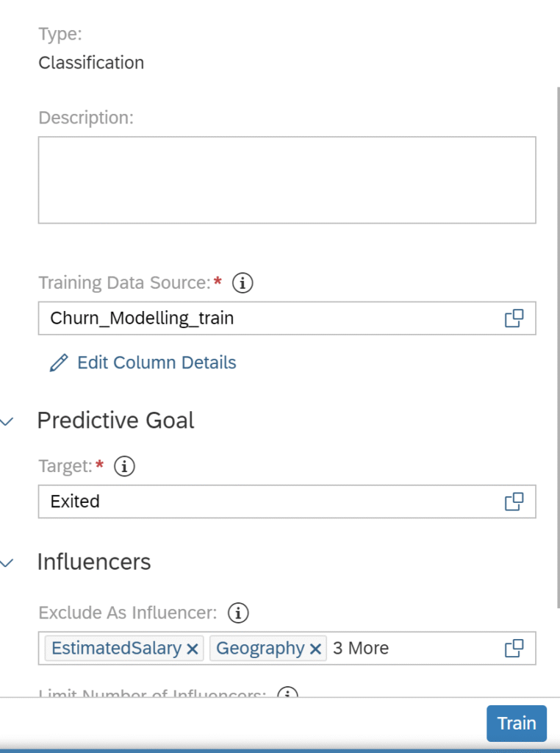
Task: Start training with the Train button
Action: (517, 724)
